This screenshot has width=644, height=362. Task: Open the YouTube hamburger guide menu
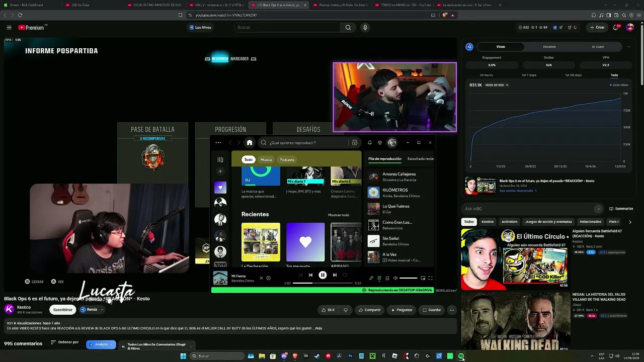[9, 28]
